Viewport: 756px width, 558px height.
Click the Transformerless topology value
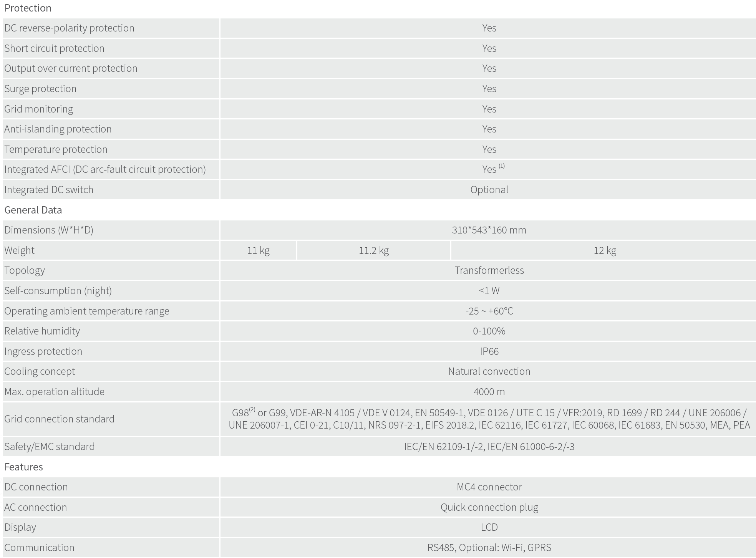(489, 270)
